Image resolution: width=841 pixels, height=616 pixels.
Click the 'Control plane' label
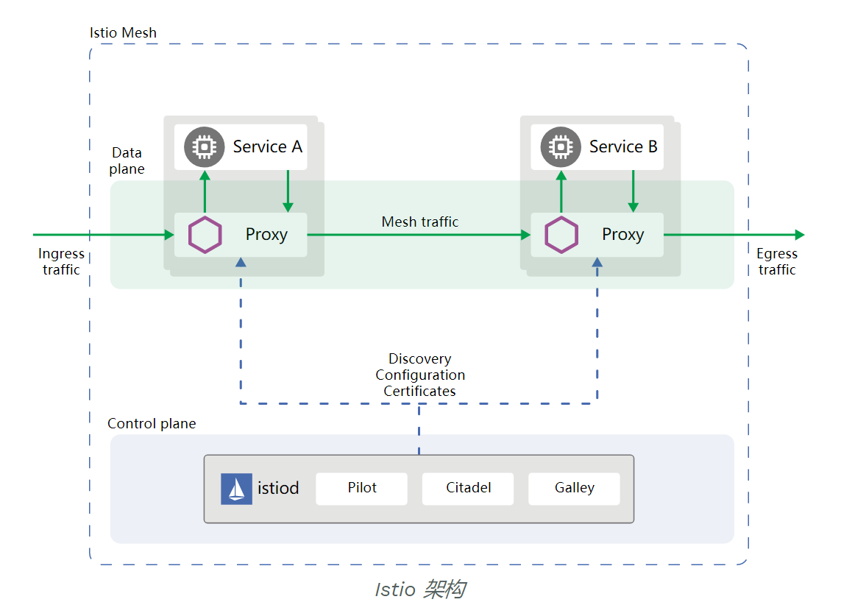(x=152, y=423)
